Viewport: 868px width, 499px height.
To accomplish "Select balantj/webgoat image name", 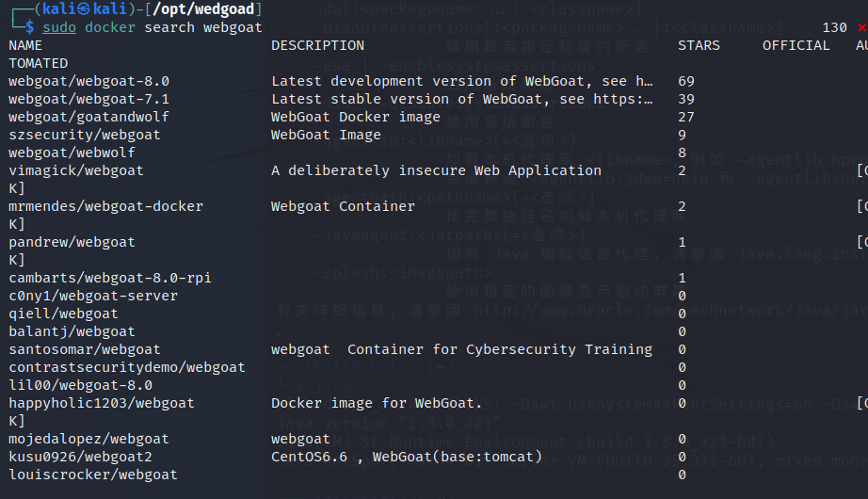I will click(72, 331).
